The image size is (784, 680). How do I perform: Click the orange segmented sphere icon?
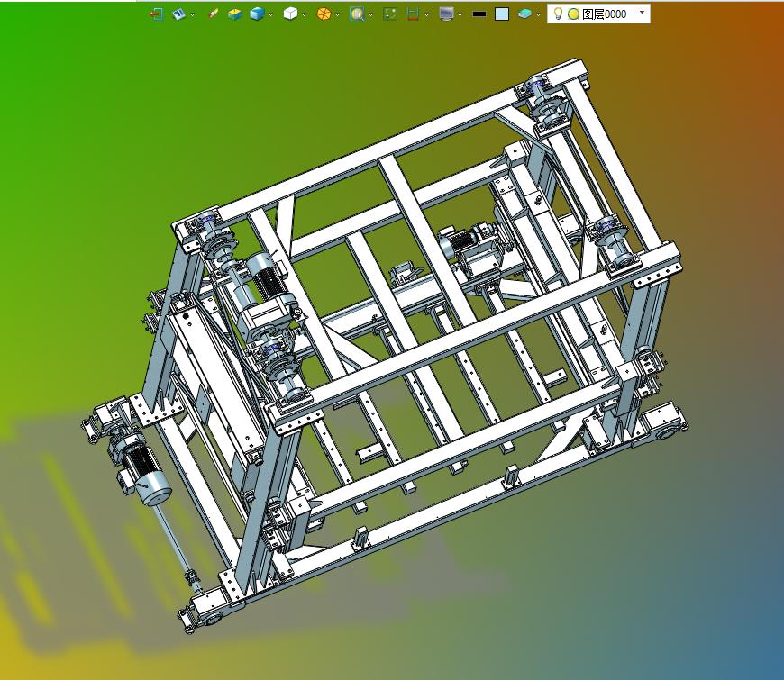pos(324,14)
